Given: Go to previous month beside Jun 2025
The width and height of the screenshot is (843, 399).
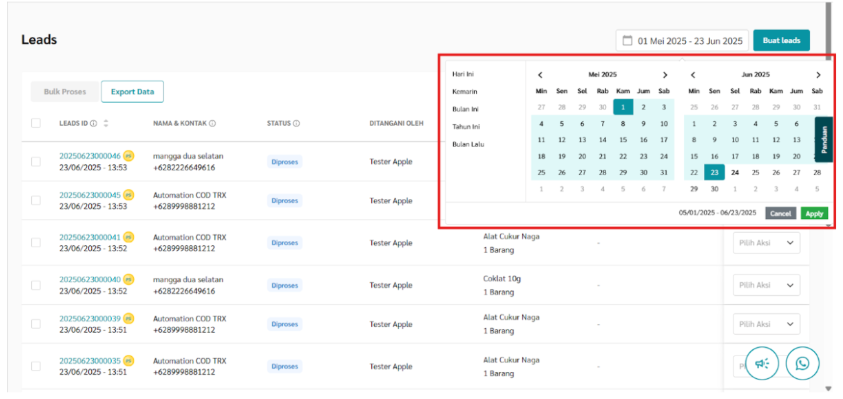Looking at the screenshot, I should (x=694, y=75).
